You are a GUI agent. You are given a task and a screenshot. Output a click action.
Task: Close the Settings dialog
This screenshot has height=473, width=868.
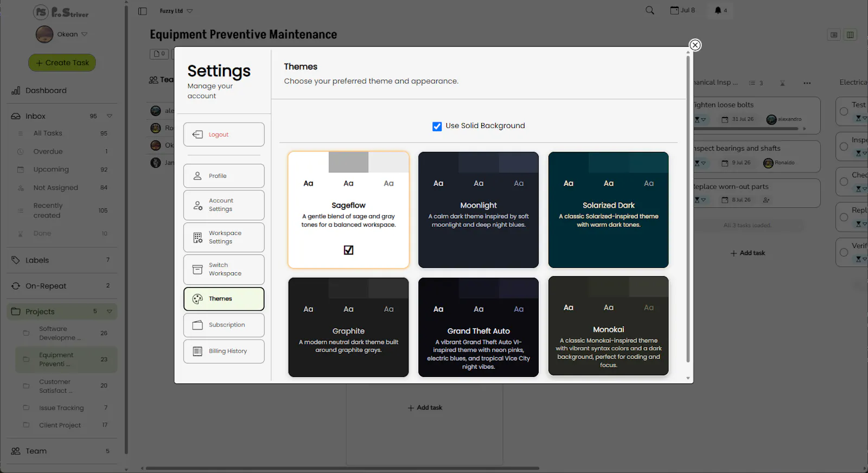coord(695,45)
